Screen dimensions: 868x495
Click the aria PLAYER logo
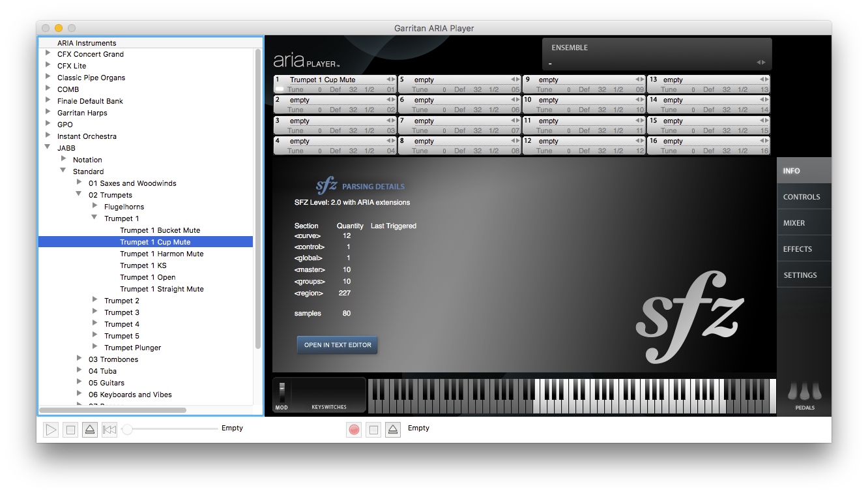[x=306, y=61]
